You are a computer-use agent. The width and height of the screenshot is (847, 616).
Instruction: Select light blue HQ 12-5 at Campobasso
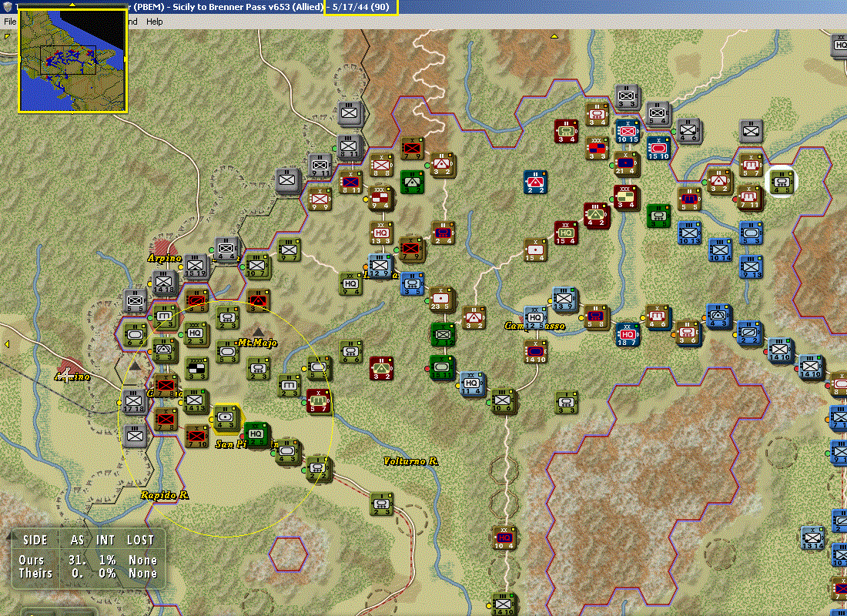click(x=535, y=318)
